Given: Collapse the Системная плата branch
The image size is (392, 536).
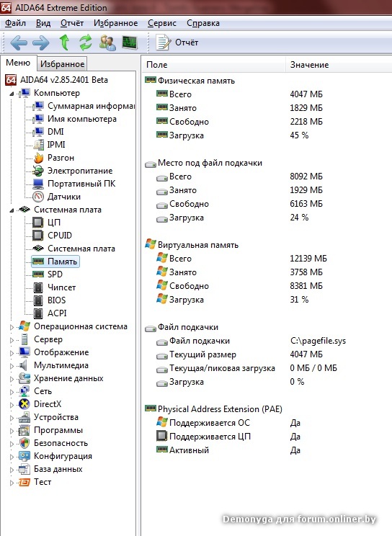Looking at the screenshot, I should click(x=12, y=210).
